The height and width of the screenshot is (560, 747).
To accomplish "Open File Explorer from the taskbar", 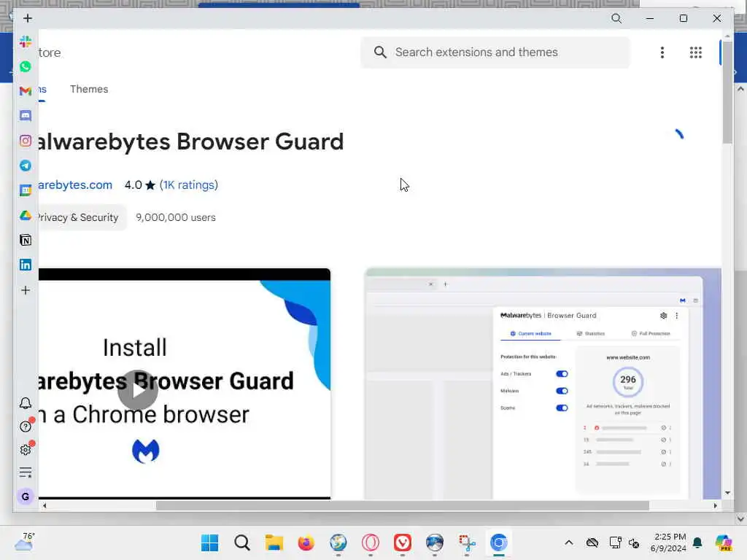I will tap(274, 542).
